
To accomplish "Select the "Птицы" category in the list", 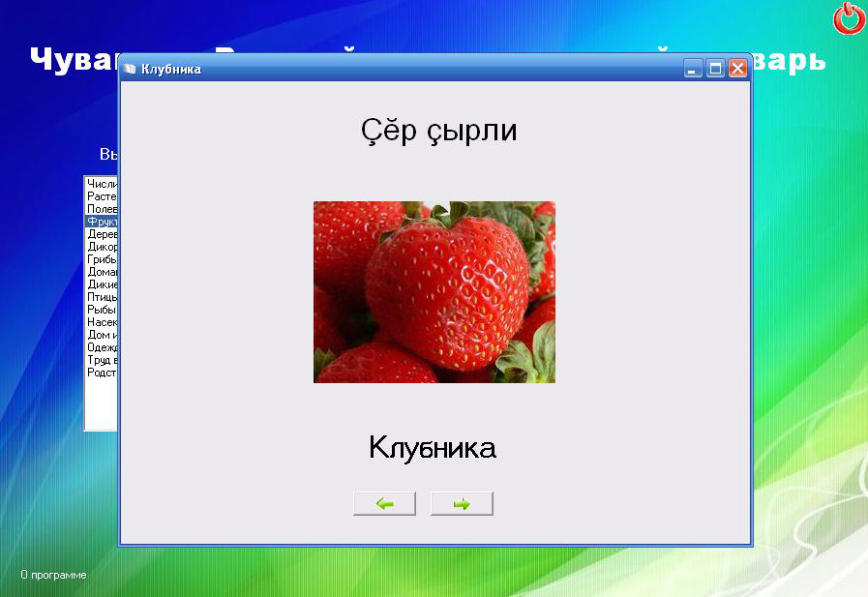I will [102, 297].
